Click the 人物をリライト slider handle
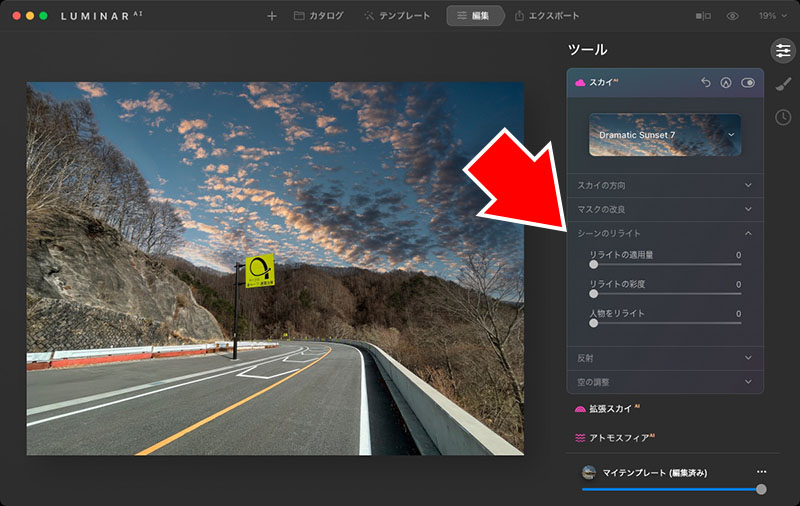Image resolution: width=800 pixels, height=506 pixels. pos(593,323)
